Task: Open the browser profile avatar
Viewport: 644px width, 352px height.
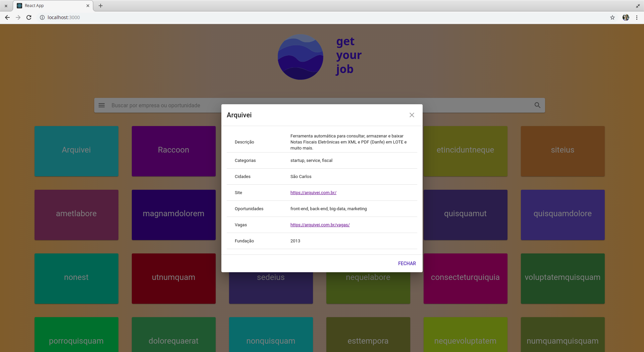Action: [626, 17]
